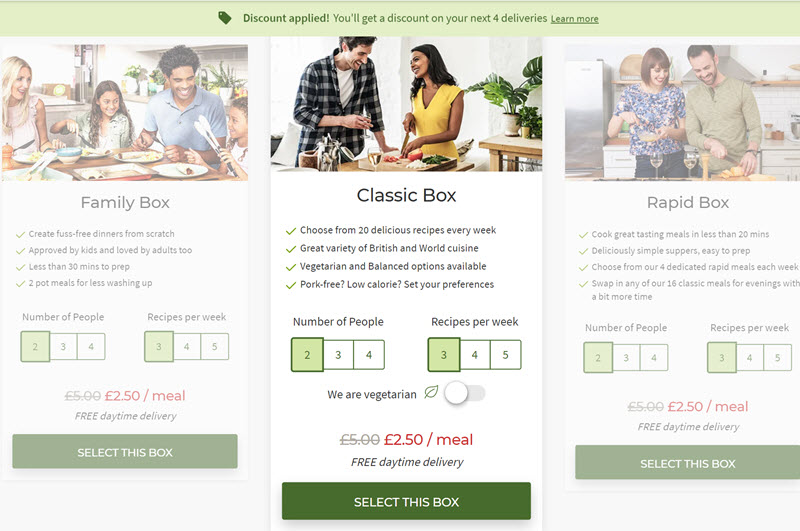Choose 5 recipes per week in Classic Box

(x=506, y=355)
